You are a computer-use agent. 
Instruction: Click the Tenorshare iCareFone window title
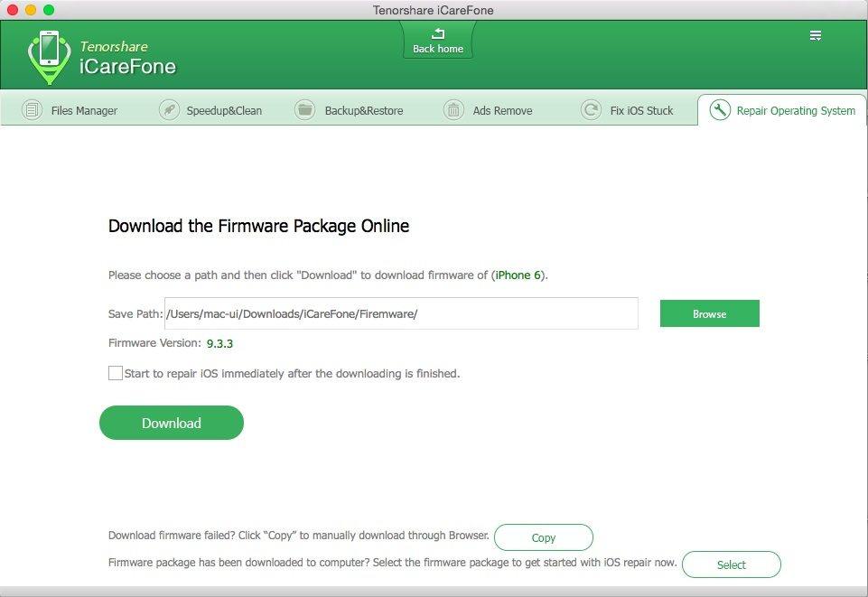click(x=434, y=10)
